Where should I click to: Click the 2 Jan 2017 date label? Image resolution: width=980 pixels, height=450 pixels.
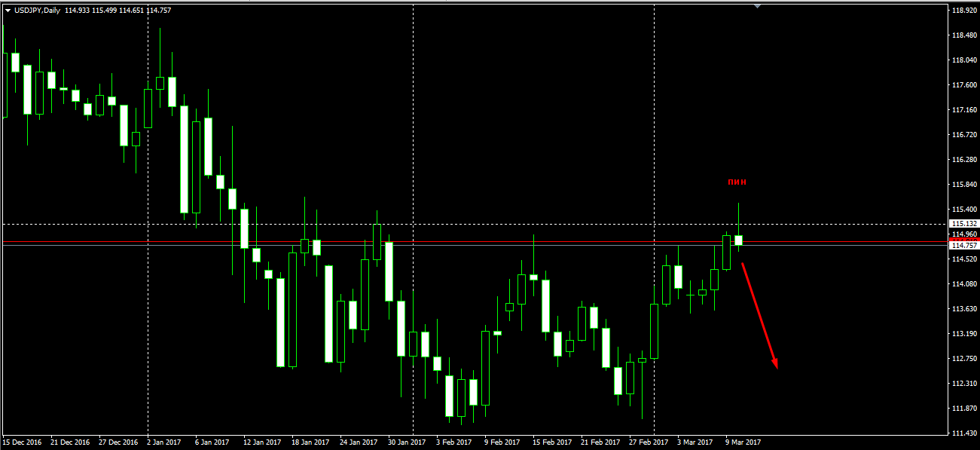tap(164, 442)
